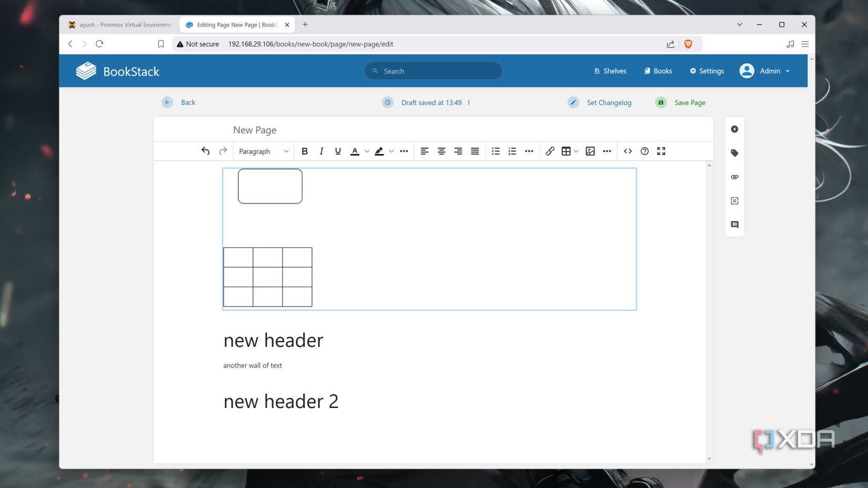
Task: Switch to source code view
Action: coord(628,151)
